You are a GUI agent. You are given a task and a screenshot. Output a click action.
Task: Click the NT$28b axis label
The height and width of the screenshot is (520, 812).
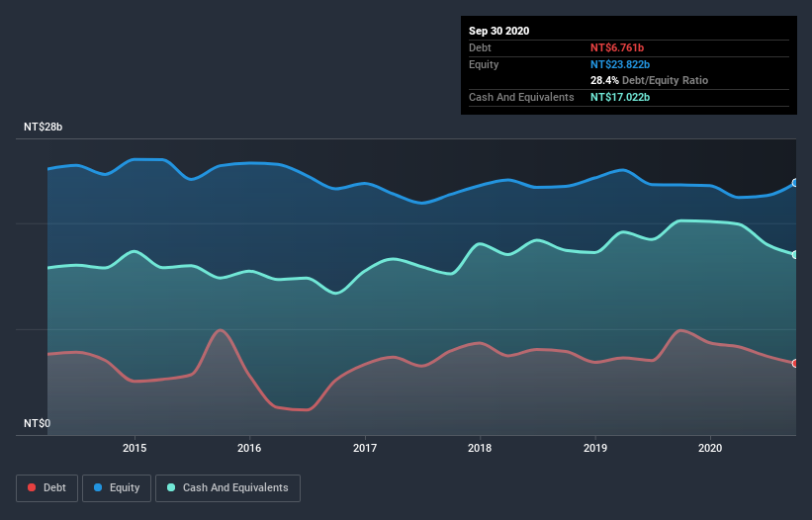pyautogui.click(x=43, y=127)
